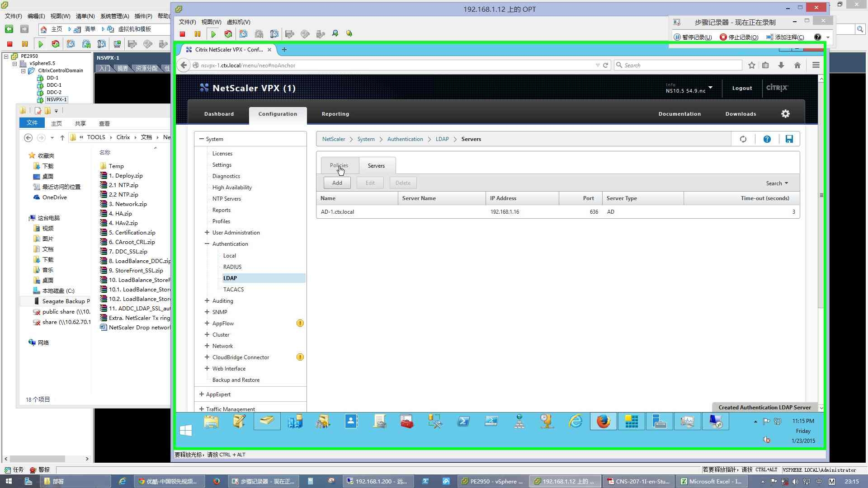Expand the Network node
This screenshot has width=868, height=488.
coord(207,346)
